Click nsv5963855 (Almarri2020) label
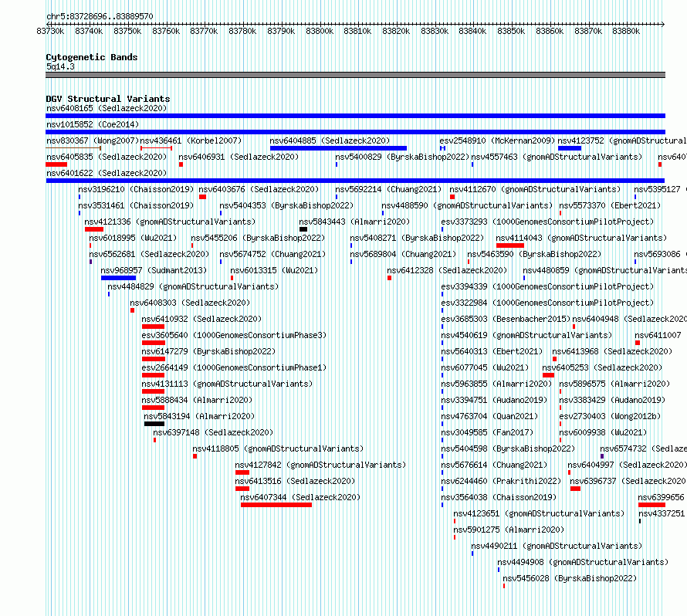Viewport: 687px width, 616px height. click(x=496, y=384)
